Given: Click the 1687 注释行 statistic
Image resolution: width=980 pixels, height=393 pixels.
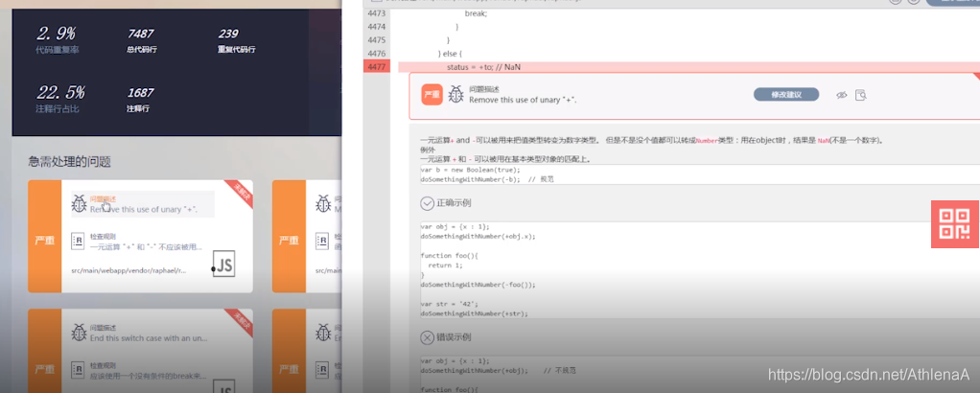Looking at the screenshot, I should coord(140,100).
